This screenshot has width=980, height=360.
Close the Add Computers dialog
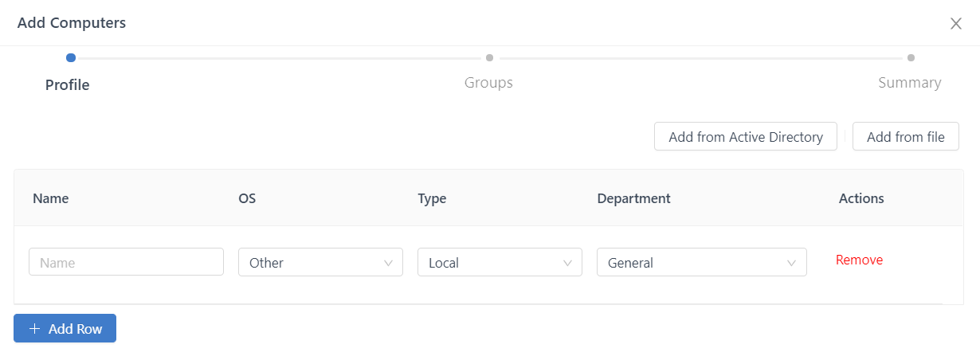click(x=956, y=24)
